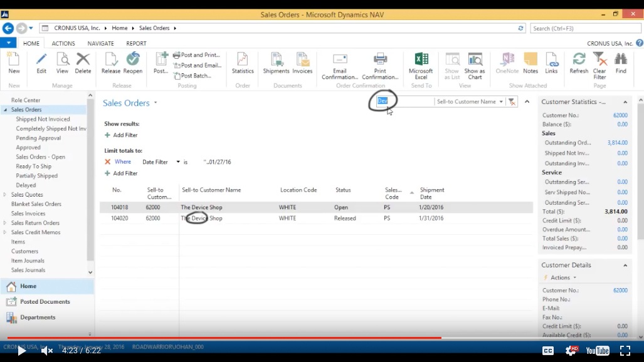Viewport: 644px width, 362px height.
Task: Select Shipped Not Invoiced in tree
Action: (43, 119)
